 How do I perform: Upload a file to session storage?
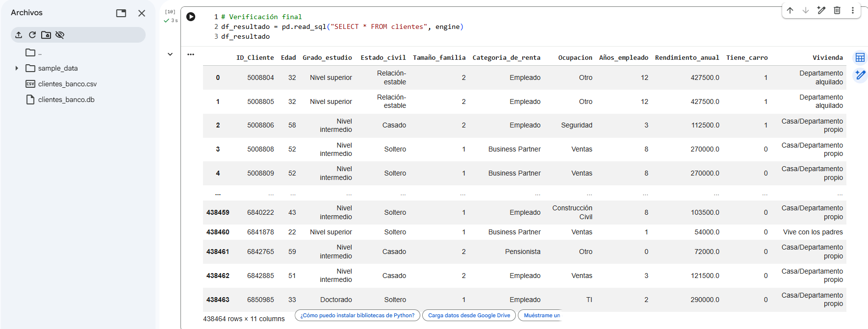pyautogui.click(x=19, y=35)
